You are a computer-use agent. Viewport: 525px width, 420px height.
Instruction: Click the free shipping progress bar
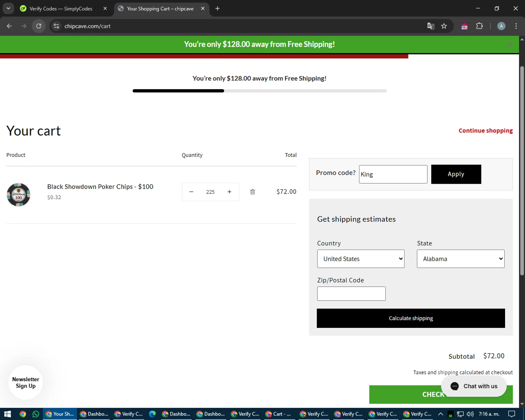point(260,91)
